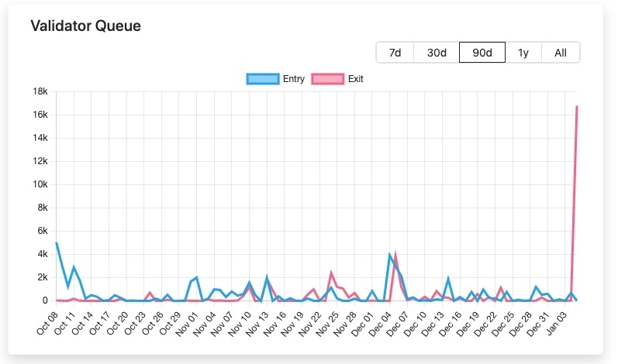Toggle the Exit series legend label

pyautogui.click(x=356, y=79)
